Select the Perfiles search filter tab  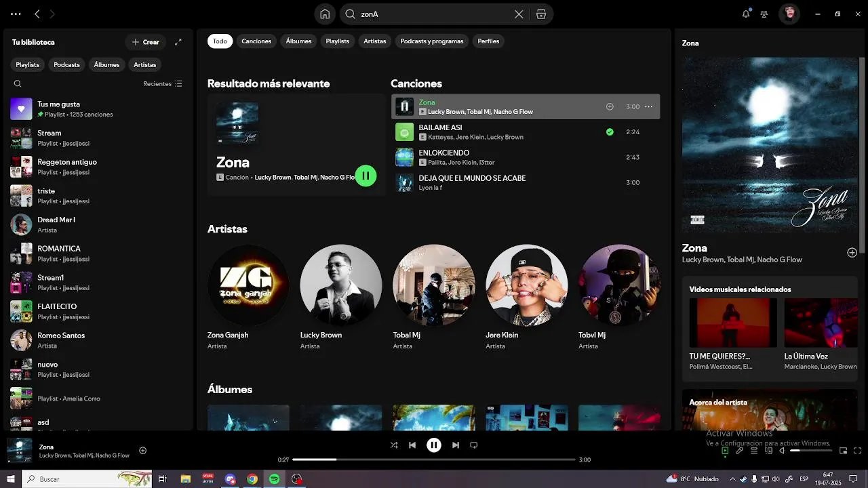(488, 41)
